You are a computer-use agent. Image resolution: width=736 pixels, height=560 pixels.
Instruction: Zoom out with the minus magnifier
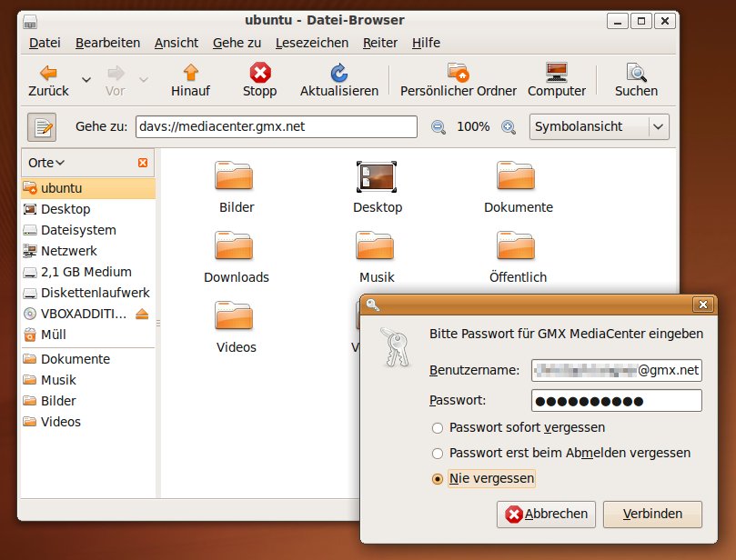(x=439, y=127)
